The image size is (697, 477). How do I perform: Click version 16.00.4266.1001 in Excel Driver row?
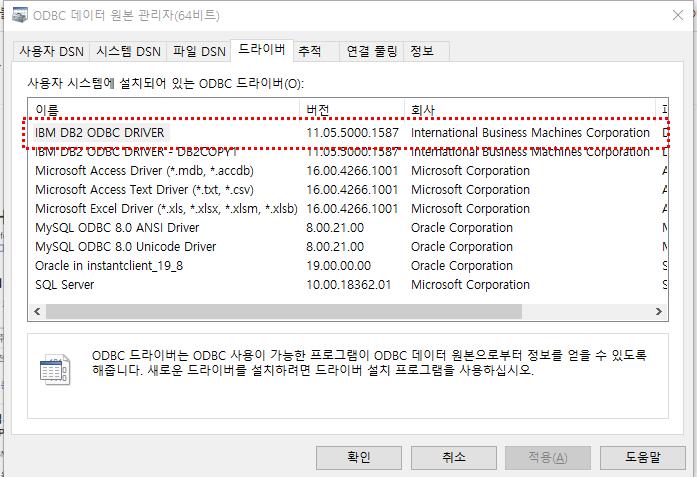[352, 209]
